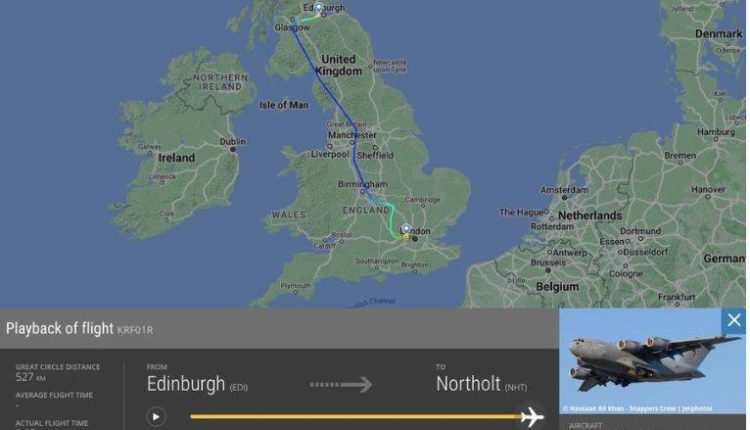Image resolution: width=750 pixels, height=430 pixels.
Task: Click the airplane icon on playback slider
Action: tap(532, 417)
